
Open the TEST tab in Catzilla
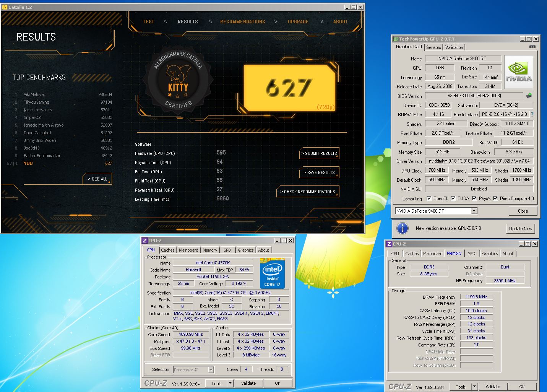[x=149, y=22]
